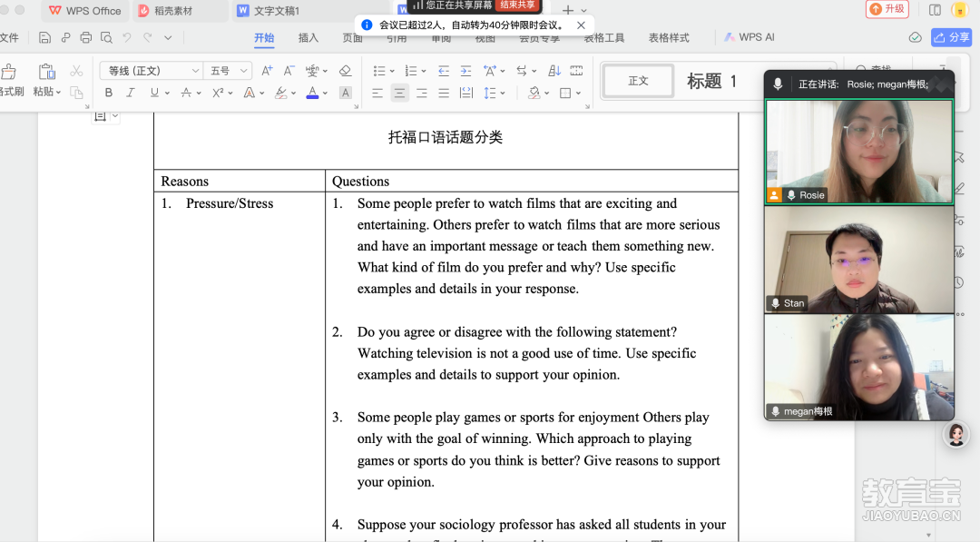Open numbered list style dropdown arrow
The width and height of the screenshot is (980, 542).
point(424,71)
